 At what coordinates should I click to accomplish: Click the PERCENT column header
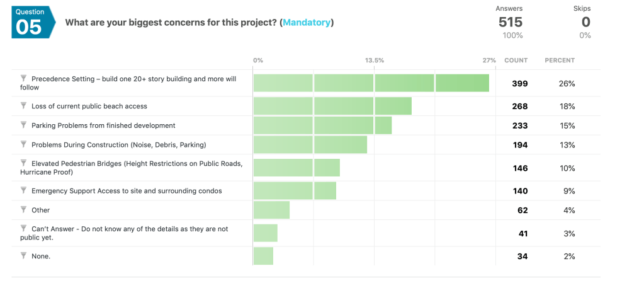(560, 61)
